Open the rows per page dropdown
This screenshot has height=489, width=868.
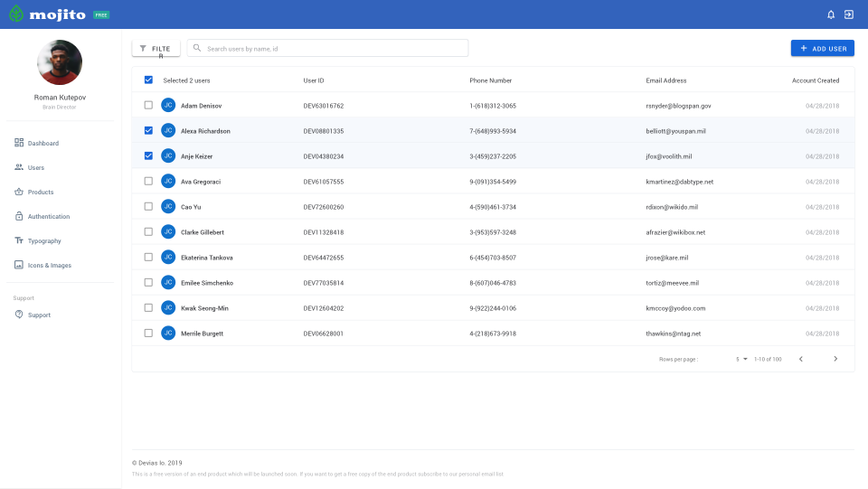coord(741,359)
